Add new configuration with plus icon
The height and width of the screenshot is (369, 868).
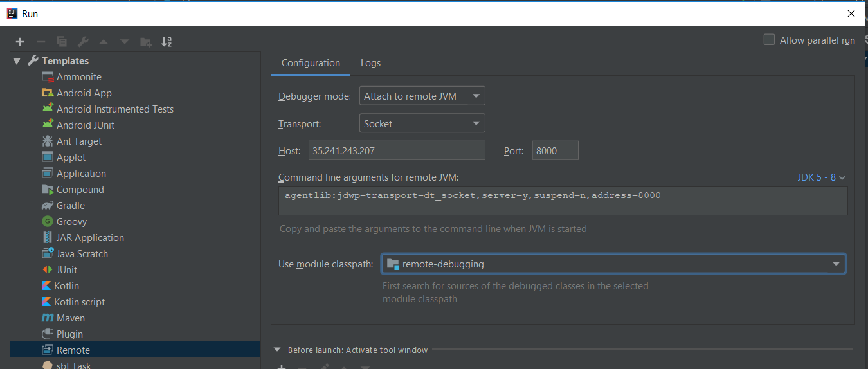tap(20, 42)
